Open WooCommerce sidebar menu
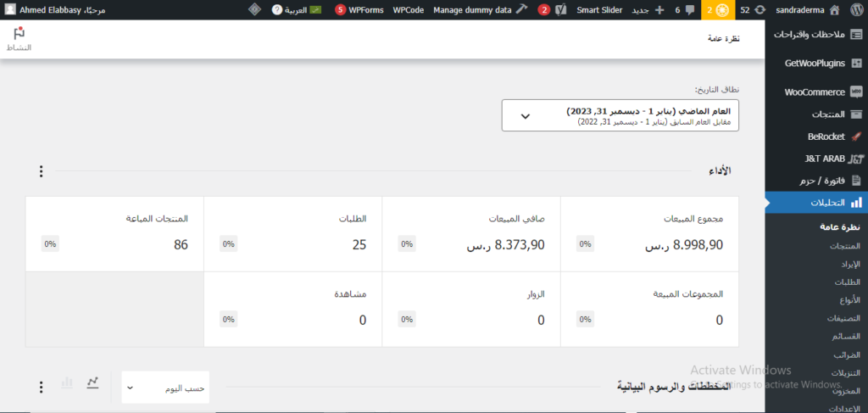 [x=816, y=92]
